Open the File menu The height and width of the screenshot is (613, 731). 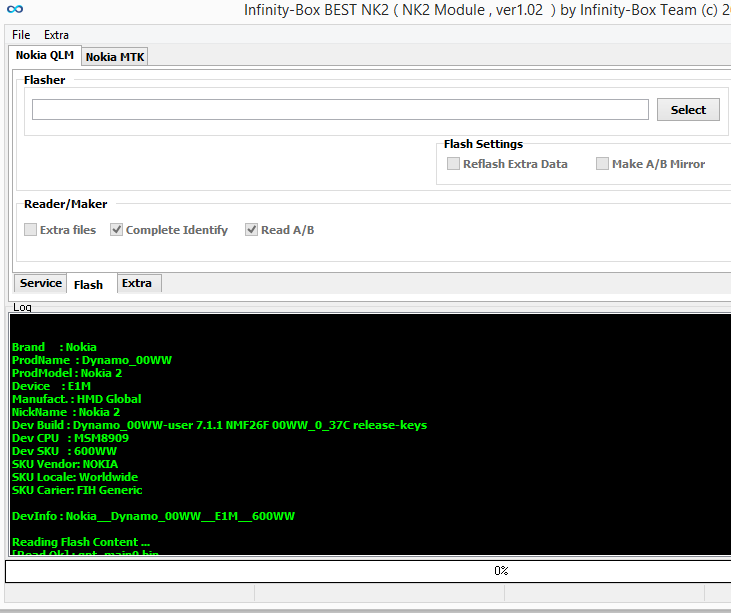21,35
